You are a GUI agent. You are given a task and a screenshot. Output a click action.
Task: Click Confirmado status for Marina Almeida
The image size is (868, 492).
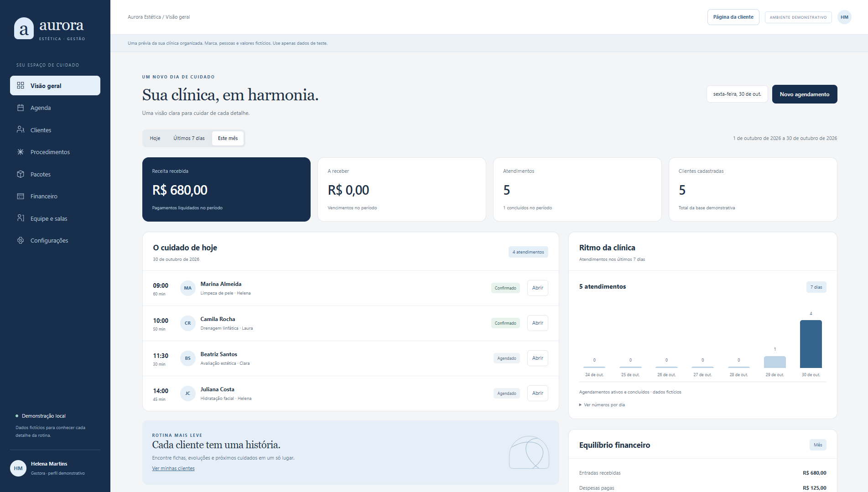(x=505, y=288)
